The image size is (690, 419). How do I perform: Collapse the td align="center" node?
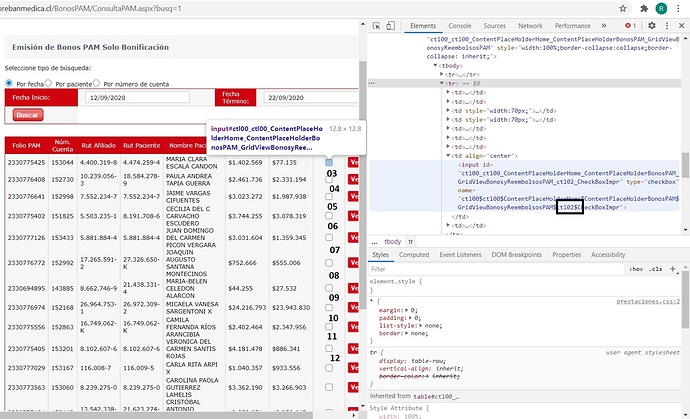pos(448,156)
